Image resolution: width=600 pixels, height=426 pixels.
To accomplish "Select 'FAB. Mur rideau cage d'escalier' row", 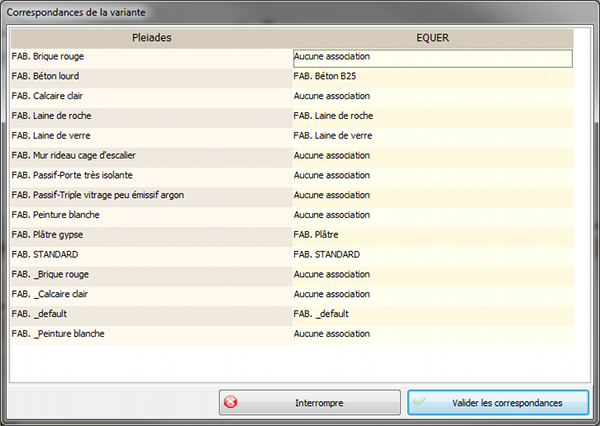I will [x=152, y=158].
